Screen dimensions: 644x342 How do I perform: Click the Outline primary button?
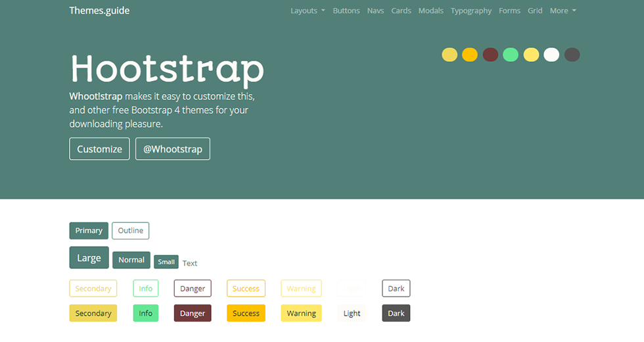click(131, 231)
